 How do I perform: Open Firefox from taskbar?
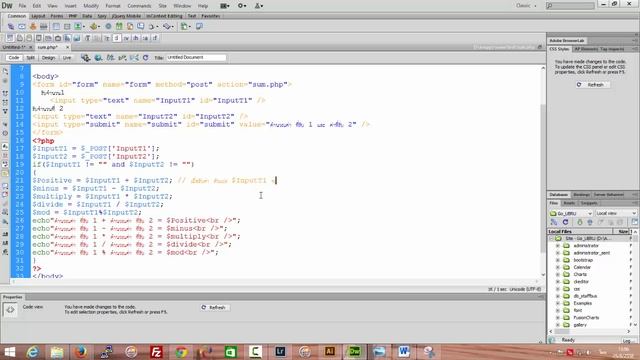coord(81,352)
